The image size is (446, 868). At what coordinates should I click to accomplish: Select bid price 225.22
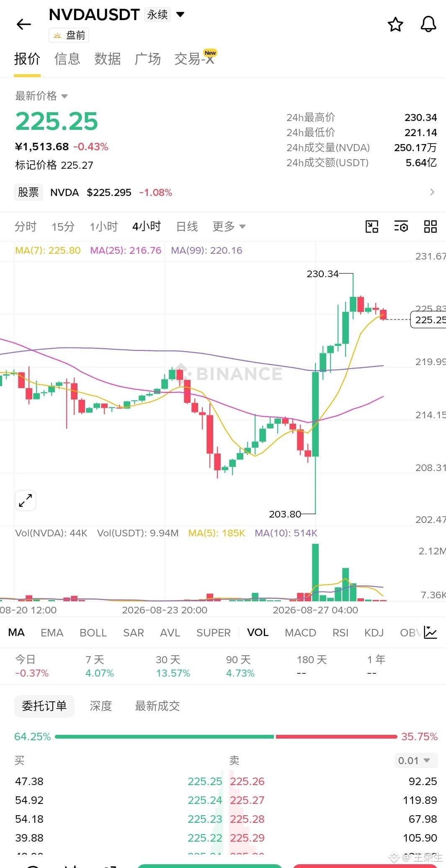[205, 838]
